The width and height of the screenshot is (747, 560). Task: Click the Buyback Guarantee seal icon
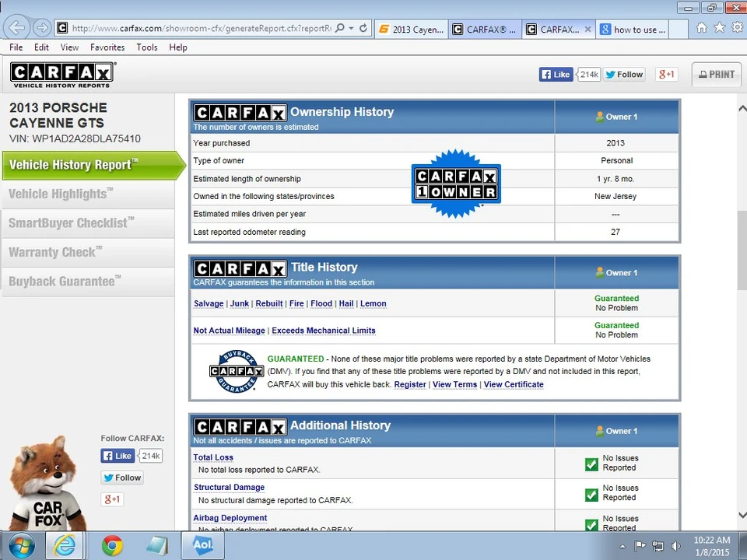coord(237,372)
